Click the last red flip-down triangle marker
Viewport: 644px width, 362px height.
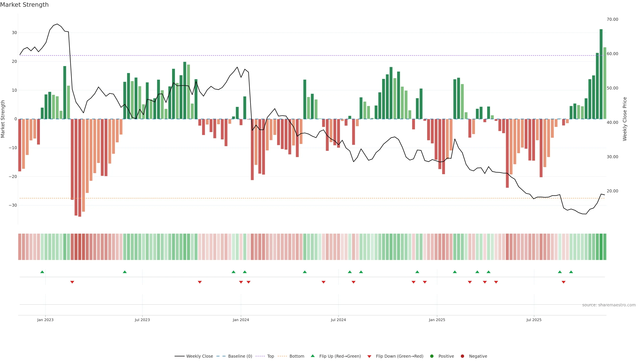(x=563, y=282)
